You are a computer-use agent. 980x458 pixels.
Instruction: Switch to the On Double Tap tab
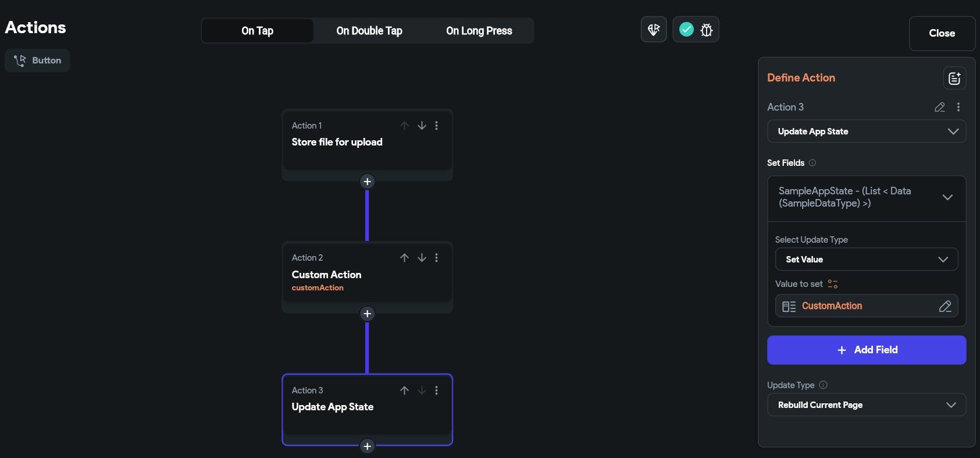369,31
